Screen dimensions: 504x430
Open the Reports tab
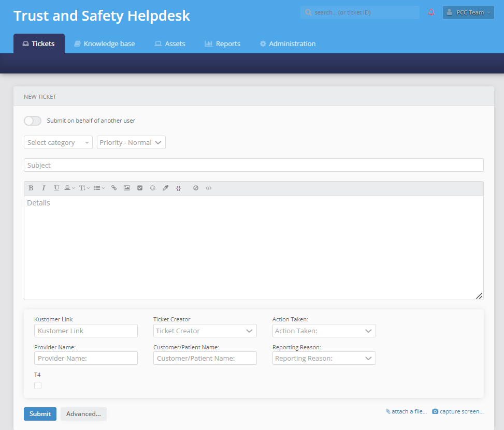tap(223, 44)
